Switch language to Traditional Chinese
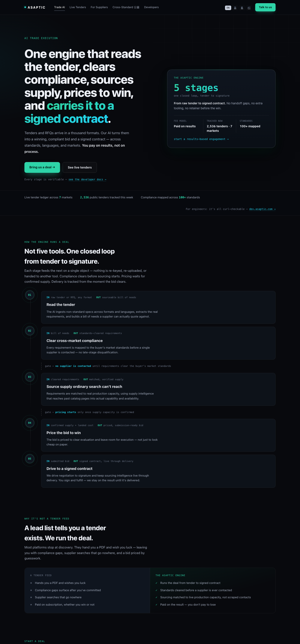The width and height of the screenshot is (300, 644). coord(242,8)
